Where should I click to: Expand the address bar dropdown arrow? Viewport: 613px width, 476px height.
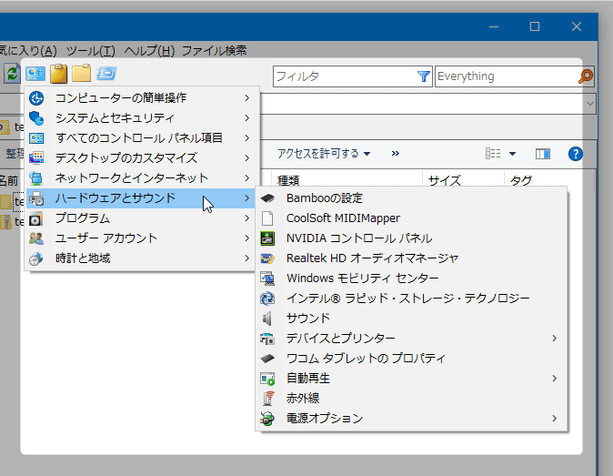coord(590,104)
